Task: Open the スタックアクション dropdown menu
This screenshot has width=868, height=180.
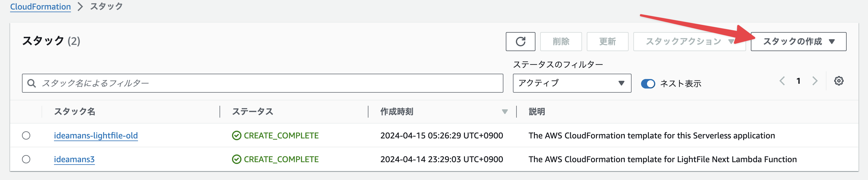Action: pos(689,42)
